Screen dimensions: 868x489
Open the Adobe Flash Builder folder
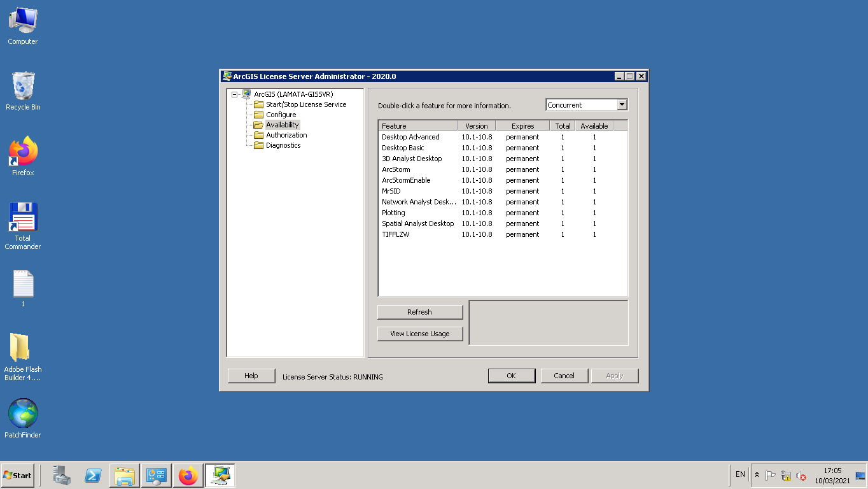tap(23, 357)
